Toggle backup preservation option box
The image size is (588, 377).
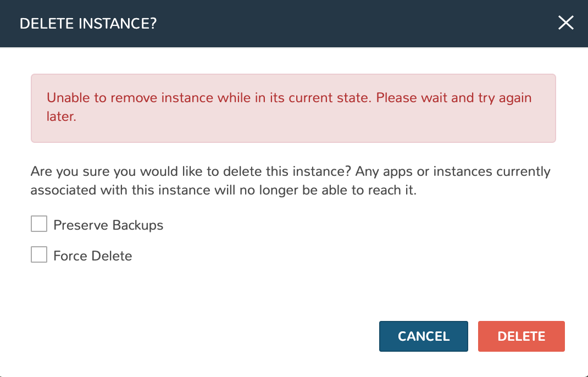coord(39,224)
